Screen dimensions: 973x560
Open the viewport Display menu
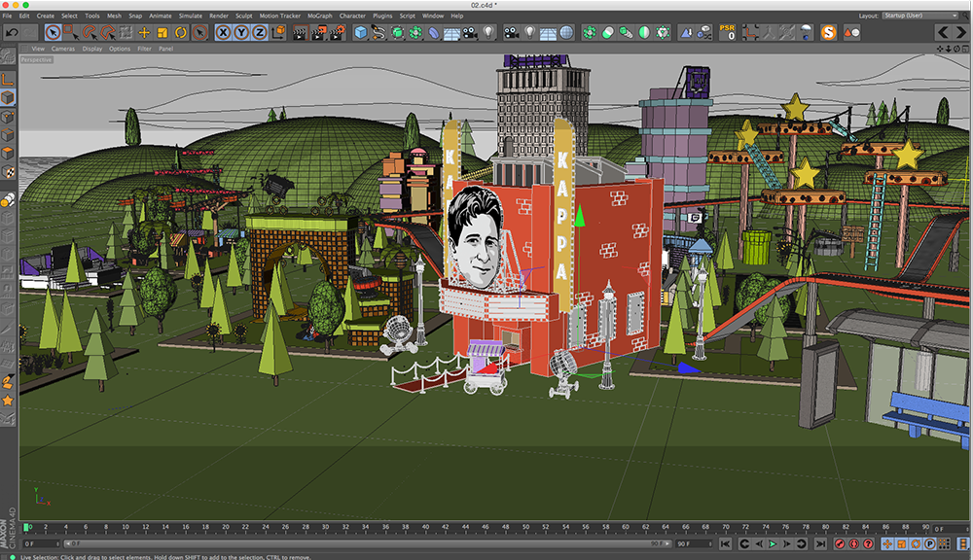click(x=92, y=49)
